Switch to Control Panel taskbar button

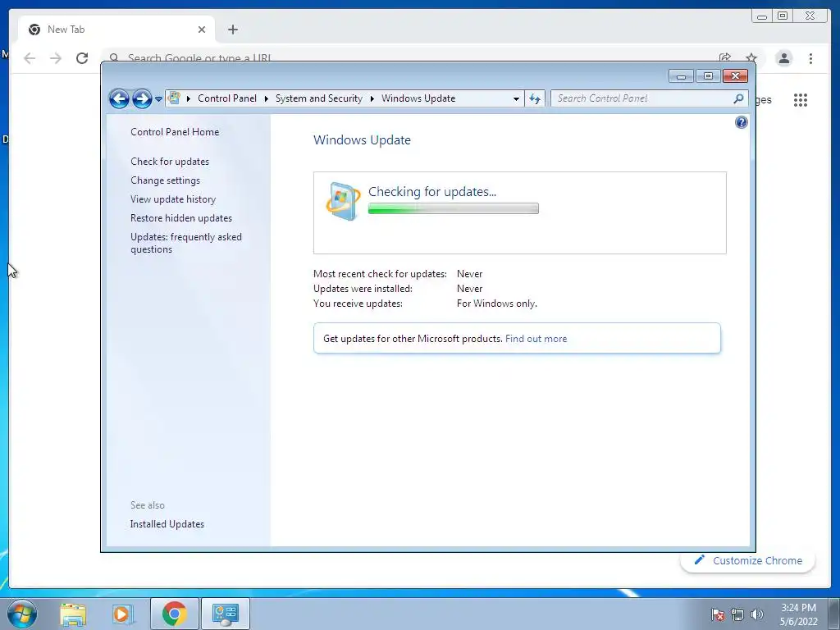click(226, 614)
